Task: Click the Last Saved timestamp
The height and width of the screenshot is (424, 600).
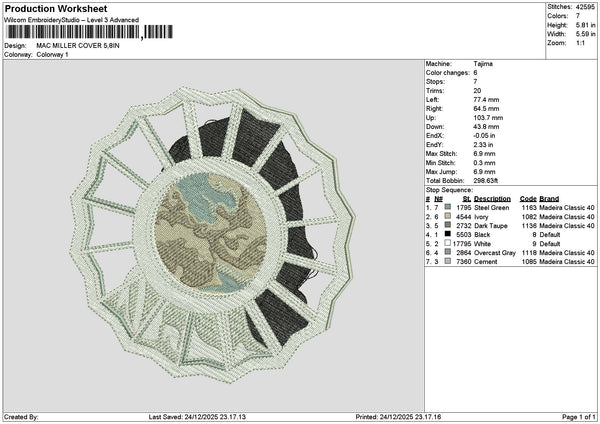Action: pos(197,417)
